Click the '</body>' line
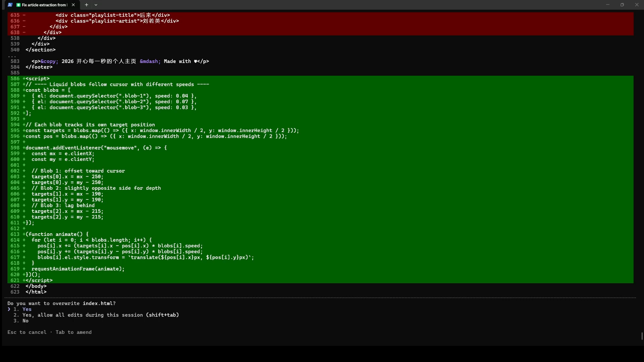The height and width of the screenshot is (362, 644). tap(36, 286)
